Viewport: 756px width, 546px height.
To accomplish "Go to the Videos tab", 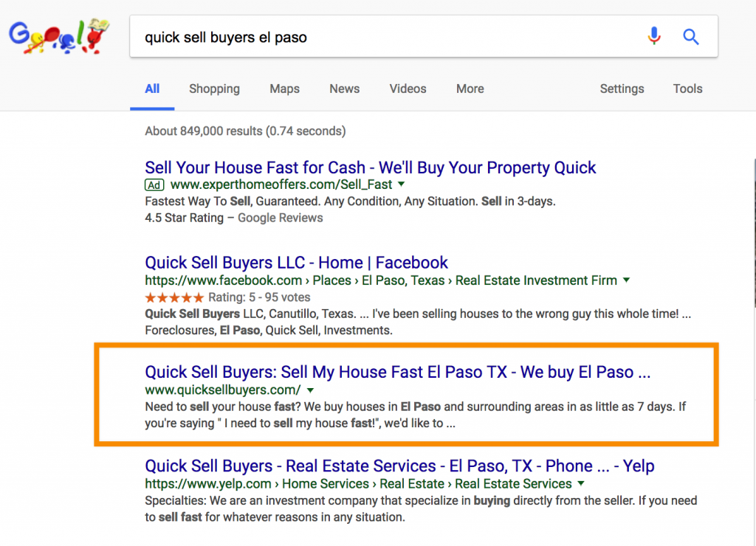I will [408, 89].
